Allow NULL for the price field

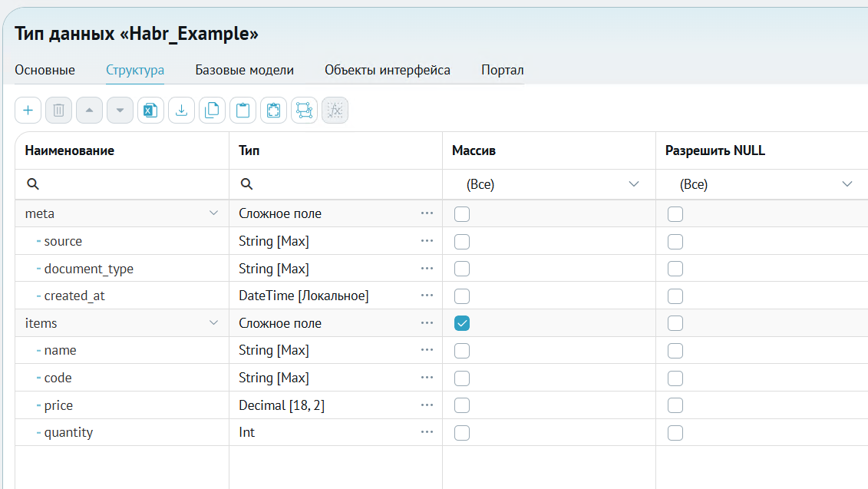pos(675,405)
